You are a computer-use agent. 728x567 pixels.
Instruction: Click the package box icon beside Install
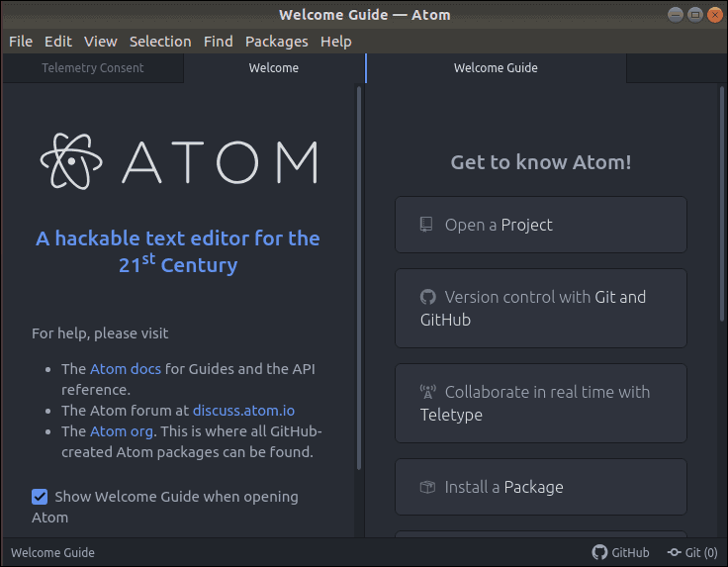[x=427, y=487]
